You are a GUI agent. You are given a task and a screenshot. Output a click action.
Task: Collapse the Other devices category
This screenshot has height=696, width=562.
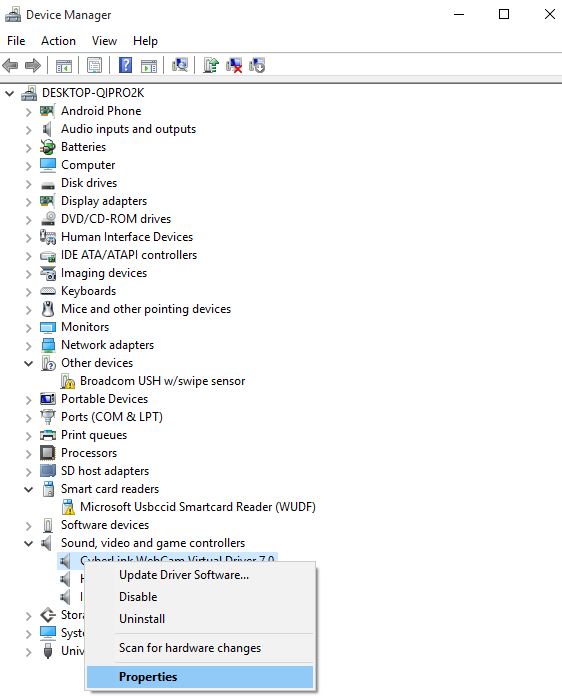(x=28, y=364)
